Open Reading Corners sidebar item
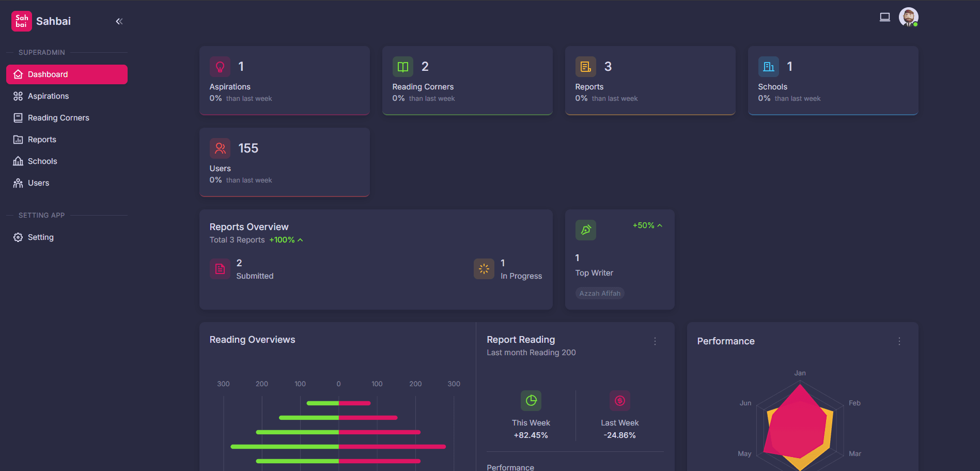 58,118
